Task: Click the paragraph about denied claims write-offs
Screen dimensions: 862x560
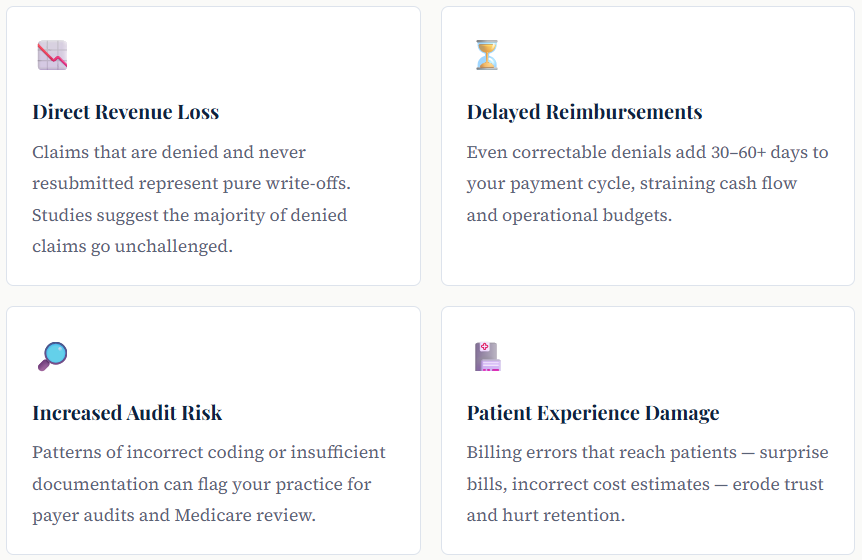Action: [x=190, y=198]
